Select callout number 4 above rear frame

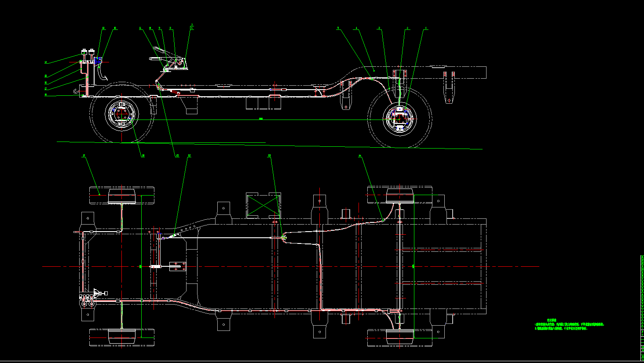tap(357, 28)
